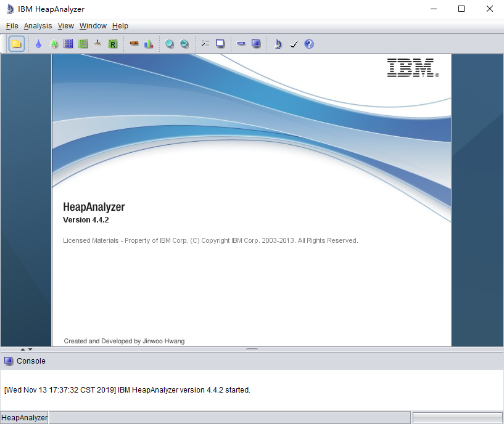Open the Window menu
This screenshot has width=504, height=424.
tap(93, 26)
